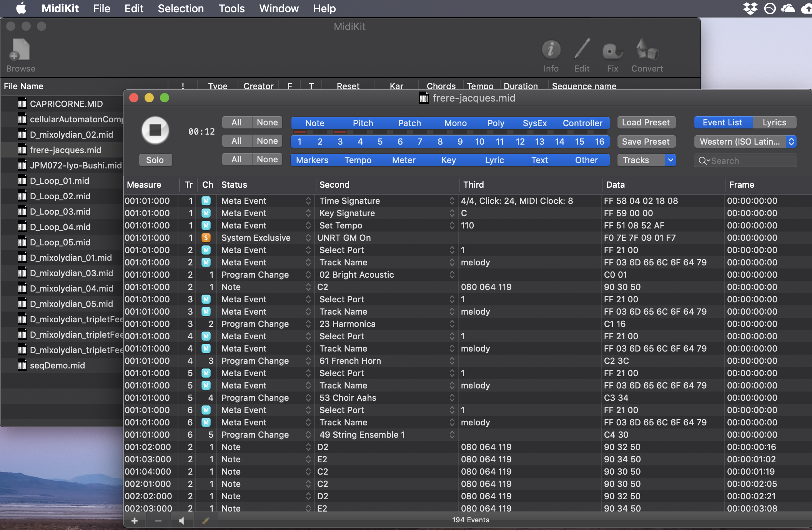Image resolution: width=812 pixels, height=530 pixels.
Task: Open Status stepper on System Exclusive row
Action: 308,237
